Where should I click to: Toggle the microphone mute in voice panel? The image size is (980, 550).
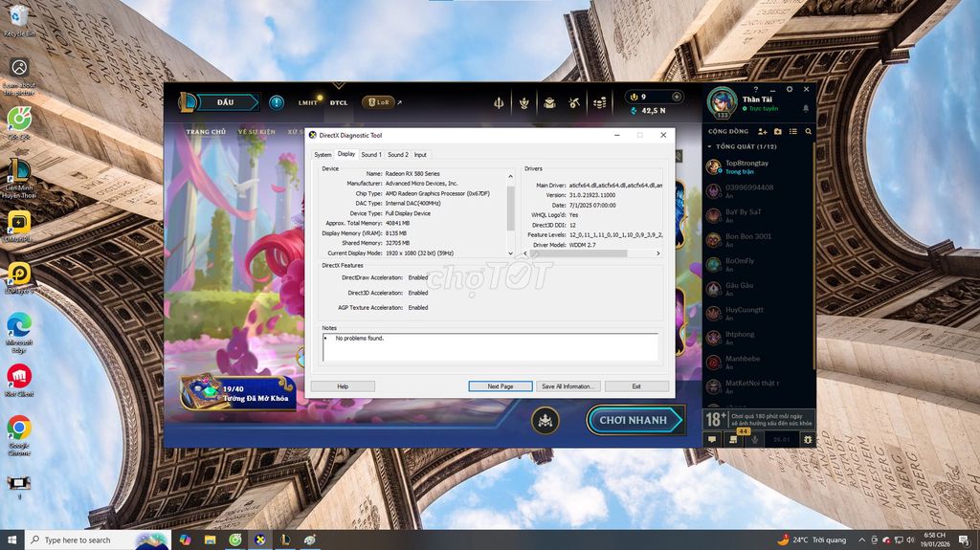755,439
